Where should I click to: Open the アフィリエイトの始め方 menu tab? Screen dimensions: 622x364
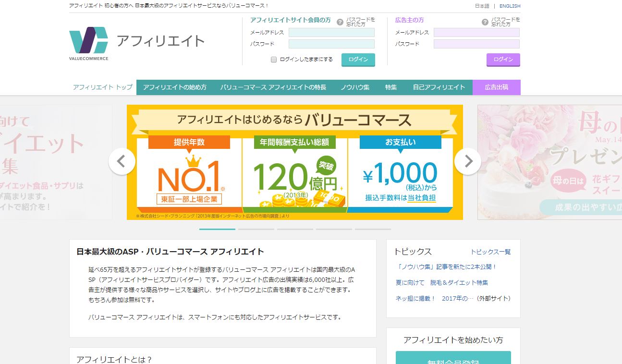tap(175, 87)
